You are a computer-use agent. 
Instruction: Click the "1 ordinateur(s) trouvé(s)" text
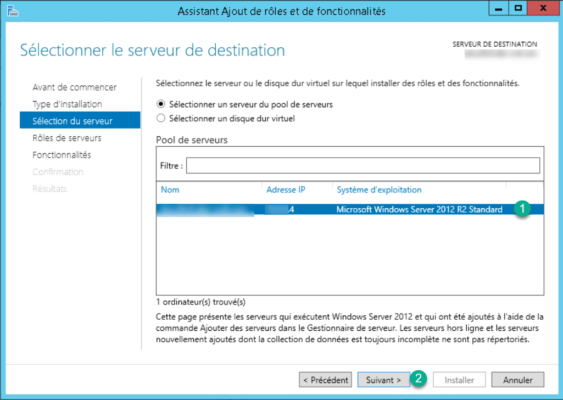coord(201,302)
